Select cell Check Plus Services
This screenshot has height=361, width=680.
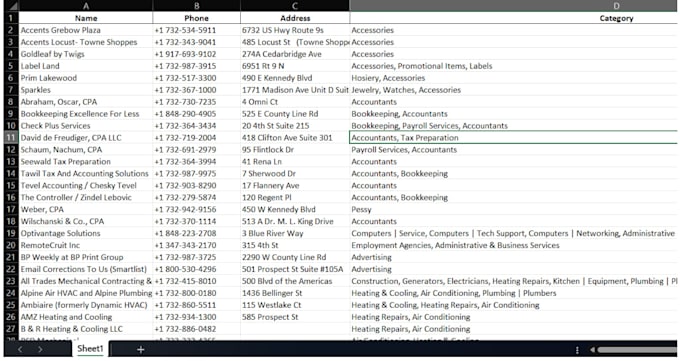point(86,125)
